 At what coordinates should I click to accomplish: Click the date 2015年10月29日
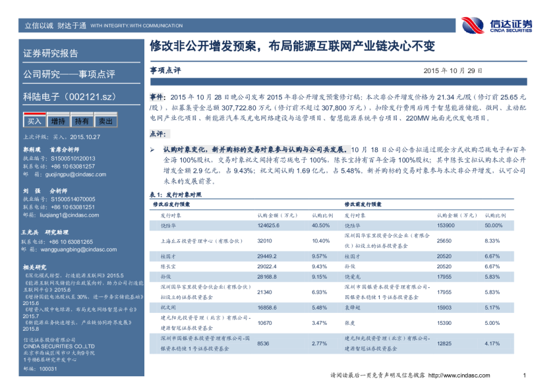[453, 71]
